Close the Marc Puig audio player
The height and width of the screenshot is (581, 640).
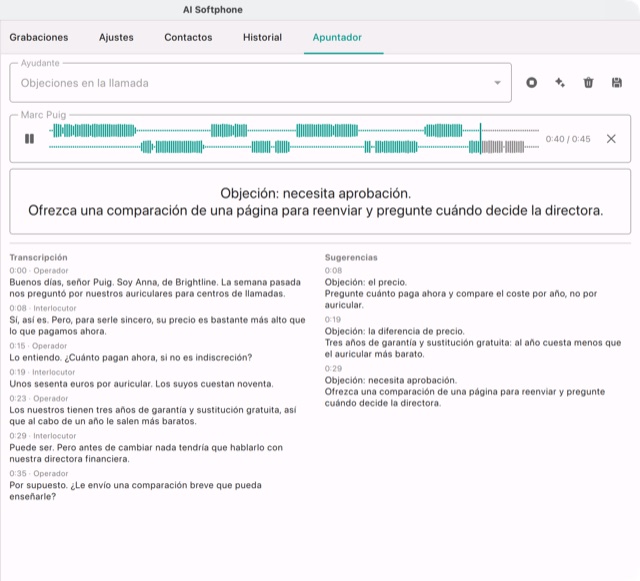tap(611, 139)
